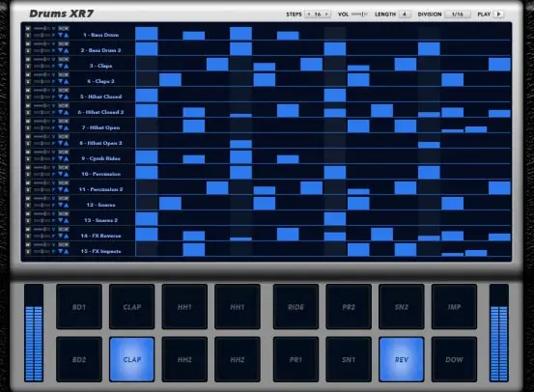Image resolution: width=534 pixels, height=392 pixels.
Task: Tap the RIDE cymbal pad
Action: (x=295, y=307)
